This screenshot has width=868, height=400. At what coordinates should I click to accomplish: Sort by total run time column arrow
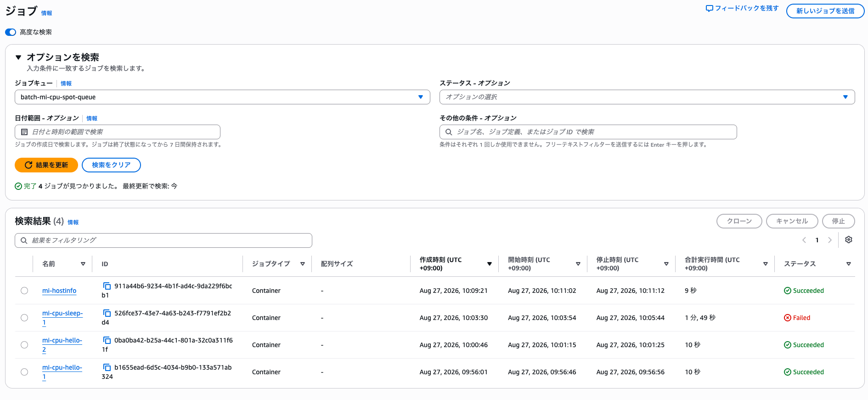[x=766, y=264]
